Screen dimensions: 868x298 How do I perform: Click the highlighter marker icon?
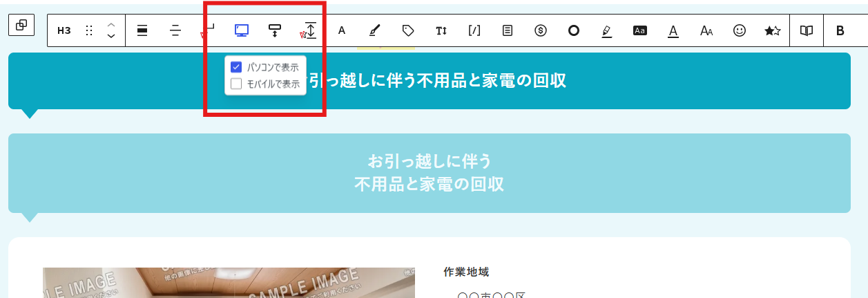pyautogui.click(x=607, y=30)
